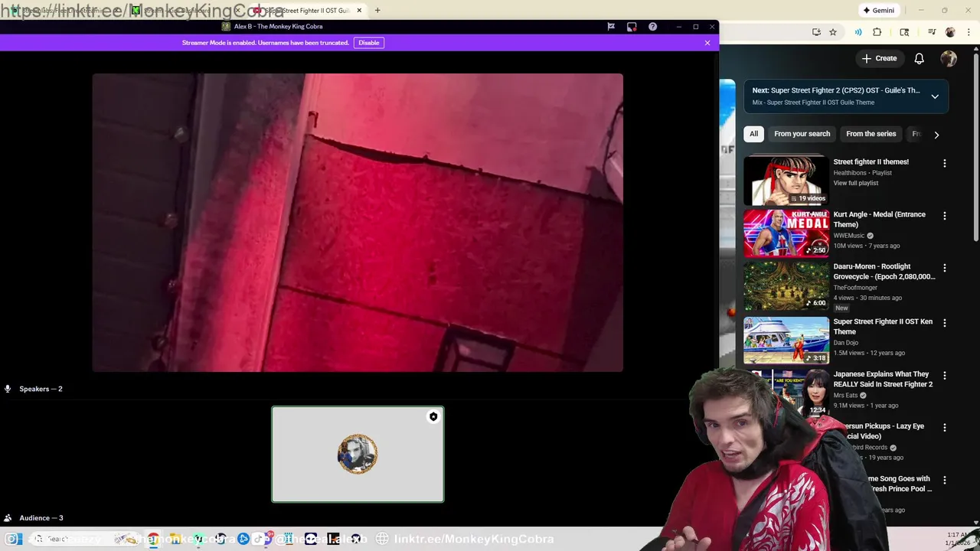This screenshot has width=980, height=551.
Task: Click the Speakers — 2 heading
Action: pos(41,389)
